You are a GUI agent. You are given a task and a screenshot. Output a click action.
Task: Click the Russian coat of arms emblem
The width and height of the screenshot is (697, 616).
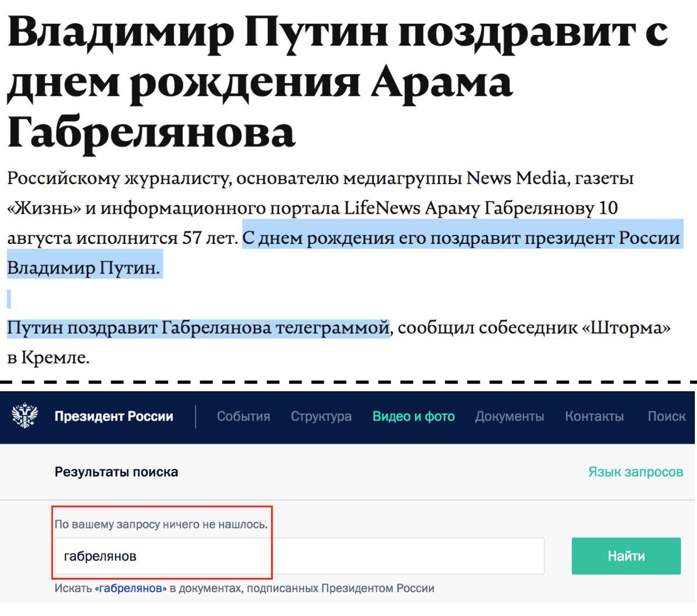coord(25,416)
